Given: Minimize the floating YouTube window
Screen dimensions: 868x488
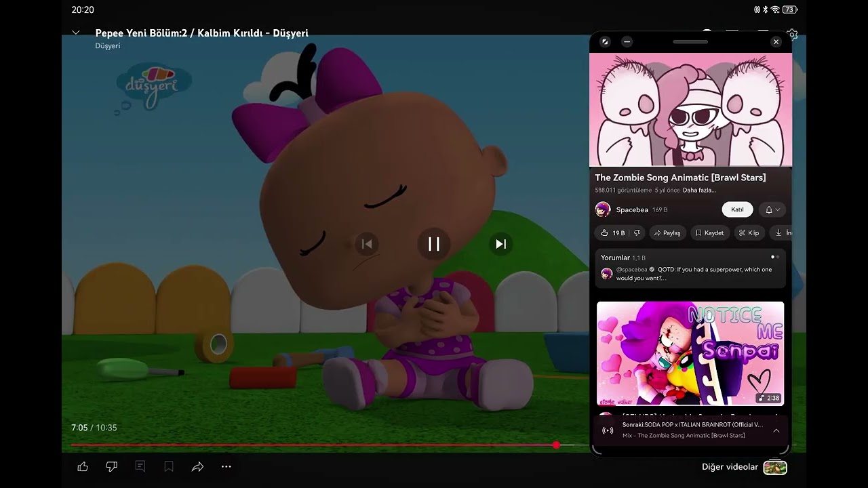Looking at the screenshot, I should click(627, 42).
